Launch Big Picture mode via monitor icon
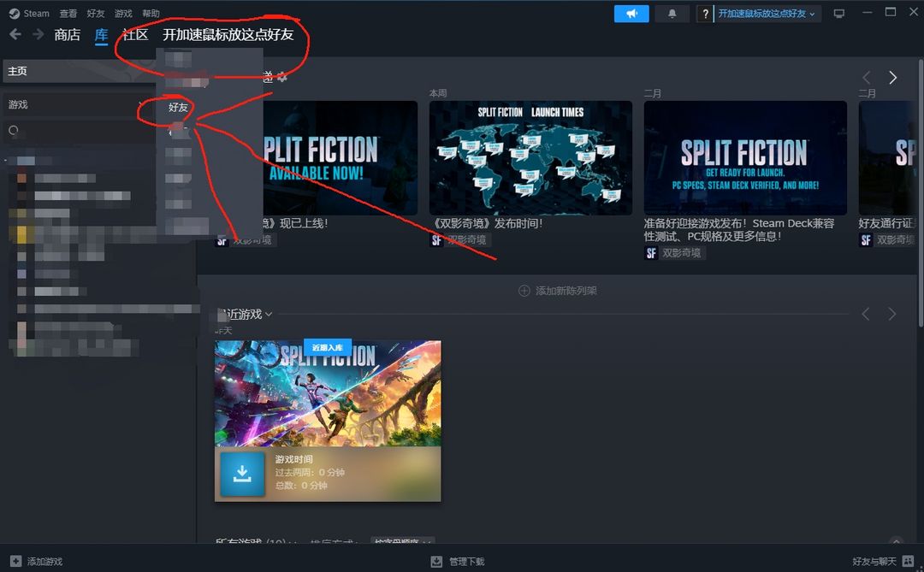Viewport: 924px width, 572px height. point(839,14)
